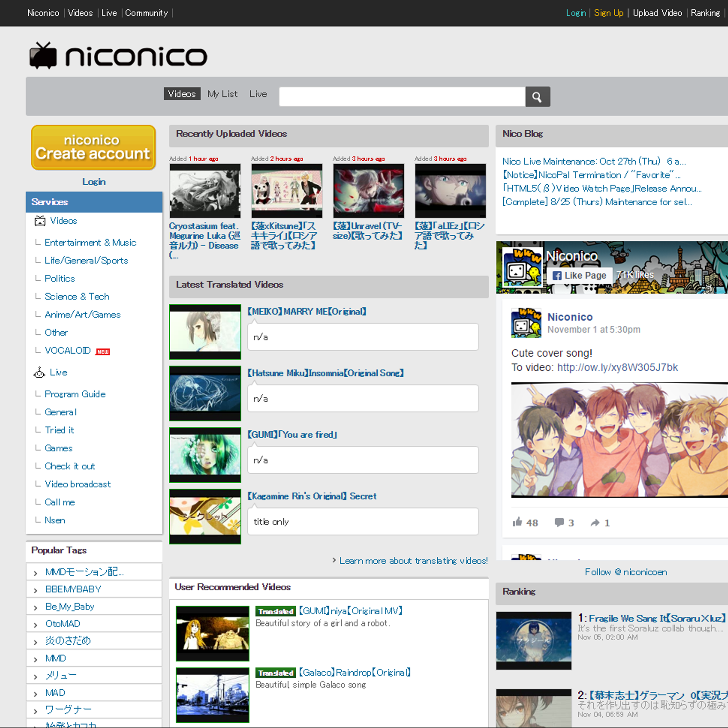Click the ow.ly link in Facebook post
The image size is (728, 728).
[x=617, y=367]
